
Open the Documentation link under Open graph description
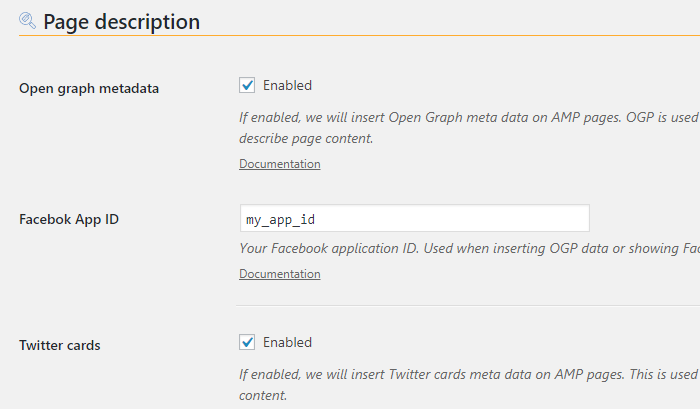[279, 164]
